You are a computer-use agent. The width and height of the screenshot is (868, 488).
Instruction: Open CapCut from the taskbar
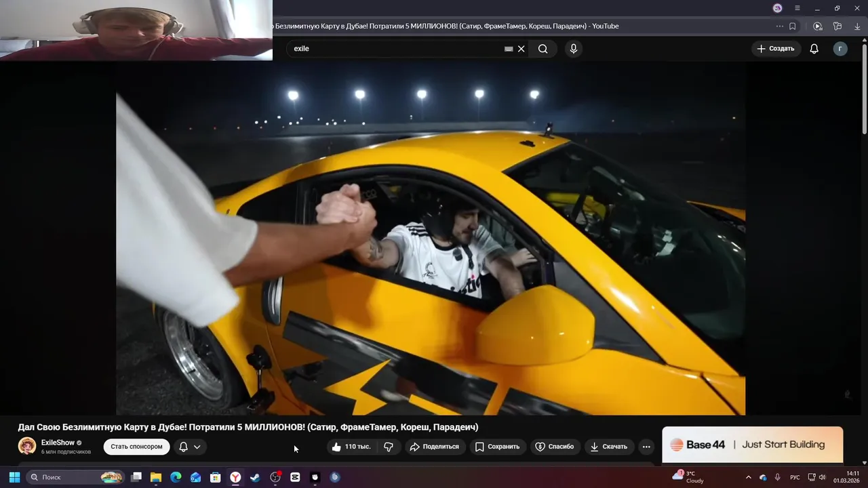tap(295, 477)
